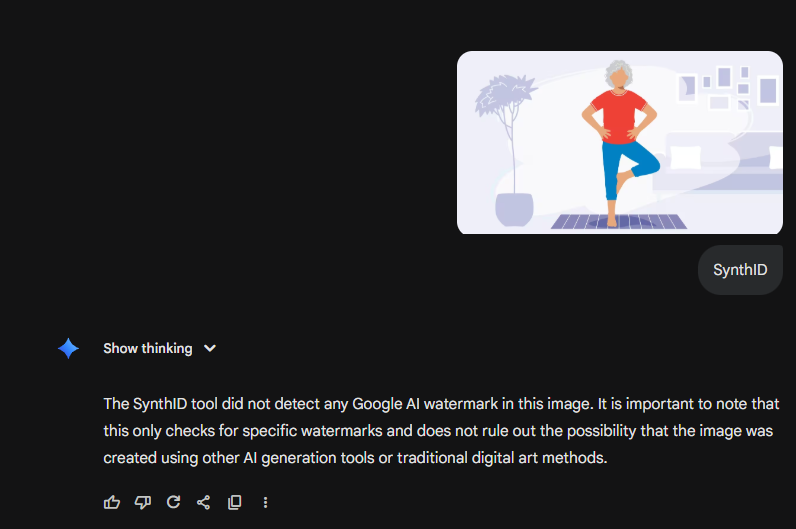This screenshot has height=529, width=796.
Task: Click the thumbs down icon
Action: pos(142,502)
